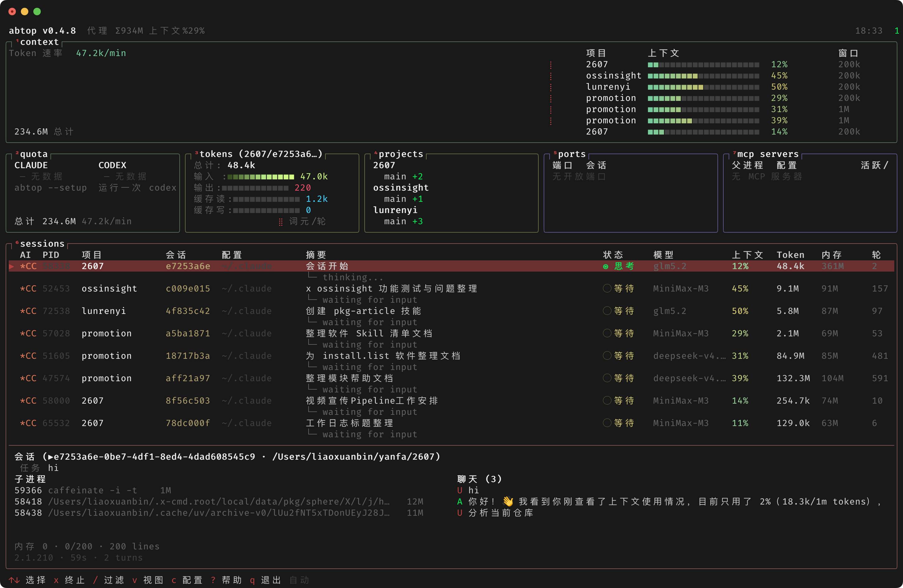This screenshot has height=588, width=903.
Task: Click the 等待 status circle for lunrenyi
Action: click(x=607, y=311)
